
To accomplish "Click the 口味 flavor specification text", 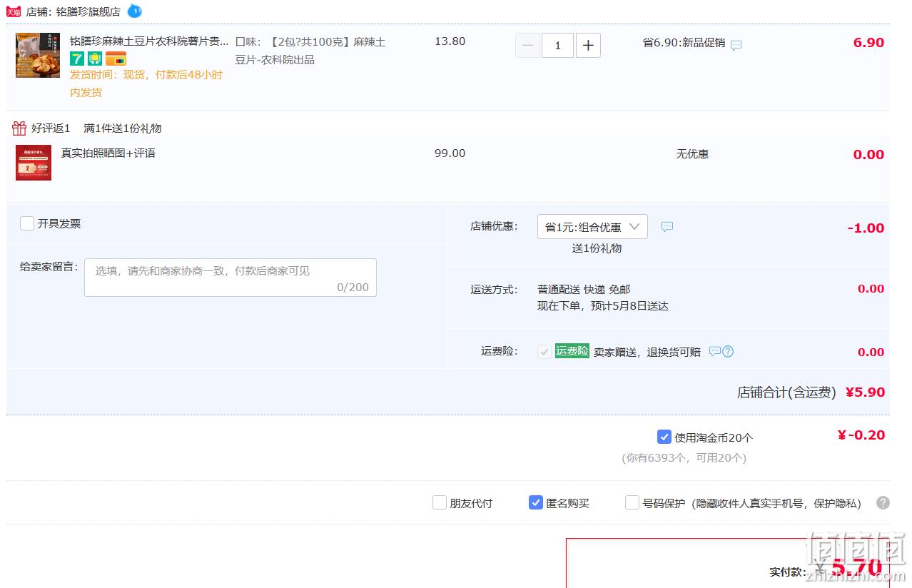I will click(x=310, y=51).
